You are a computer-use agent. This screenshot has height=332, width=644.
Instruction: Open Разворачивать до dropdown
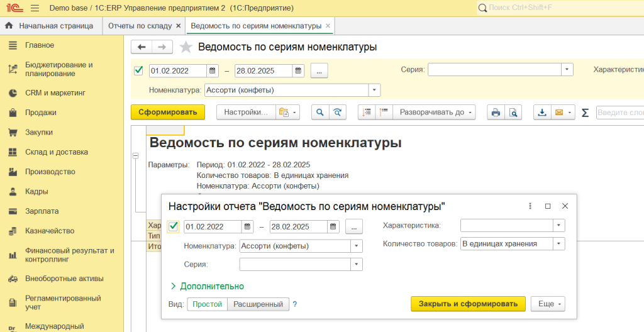tap(434, 112)
